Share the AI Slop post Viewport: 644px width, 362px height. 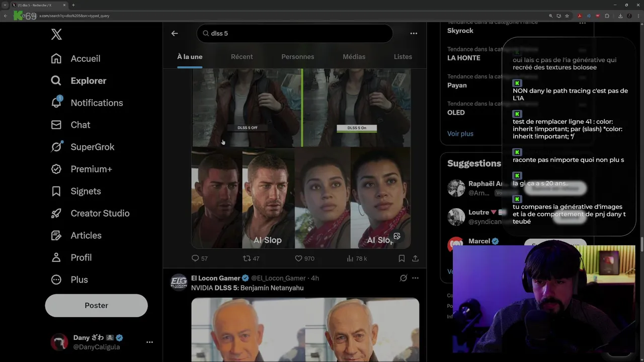coord(415,258)
